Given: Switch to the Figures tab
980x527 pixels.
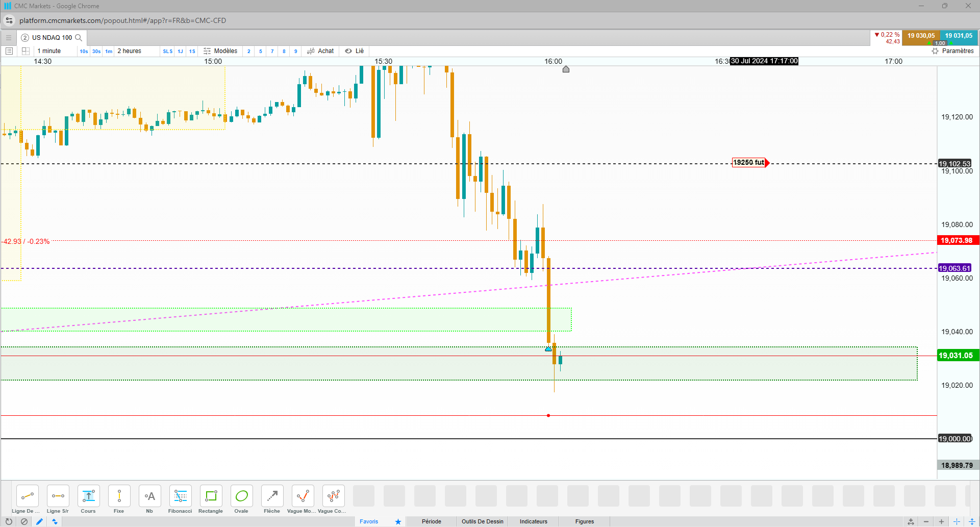Looking at the screenshot, I should point(585,521).
